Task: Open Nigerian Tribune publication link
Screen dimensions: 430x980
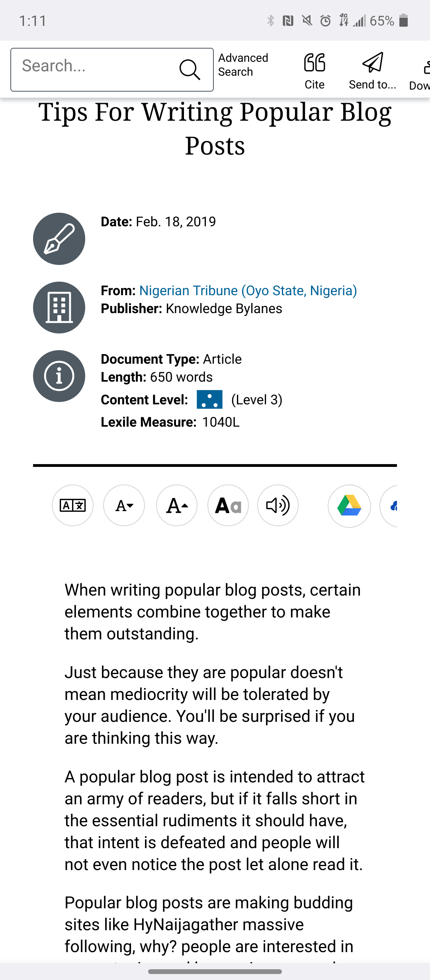Action: [248, 290]
